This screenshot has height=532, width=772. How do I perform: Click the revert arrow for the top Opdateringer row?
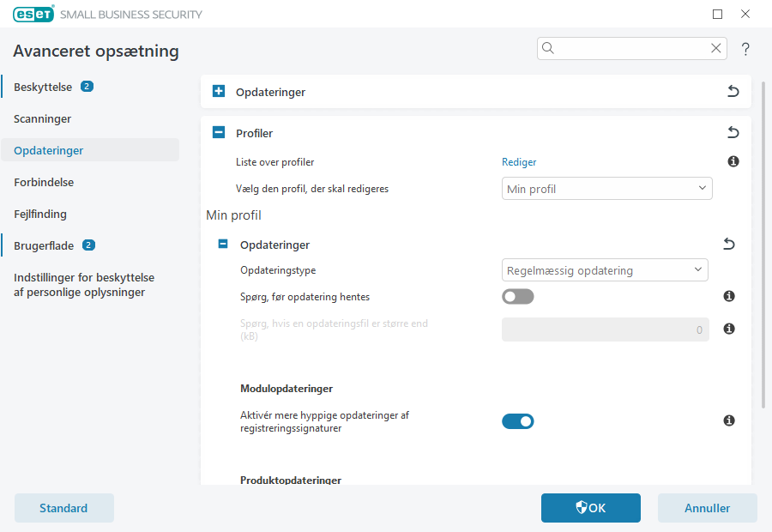point(733,90)
